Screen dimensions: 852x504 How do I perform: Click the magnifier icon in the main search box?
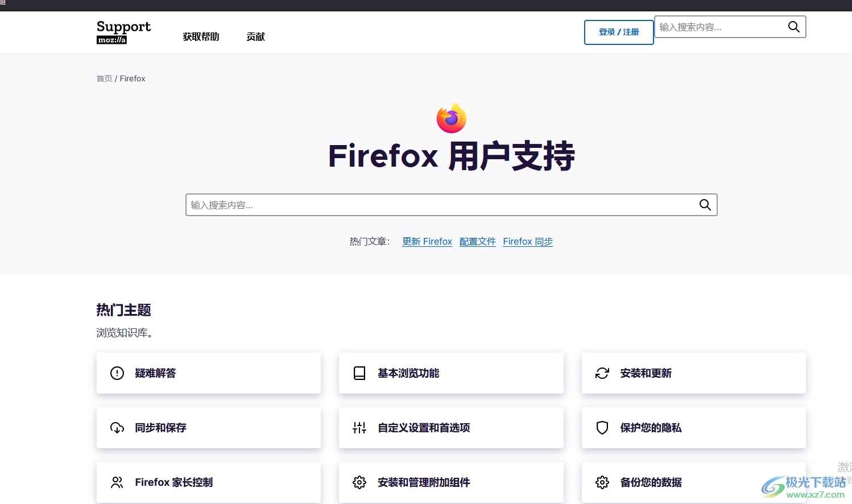pyautogui.click(x=705, y=205)
